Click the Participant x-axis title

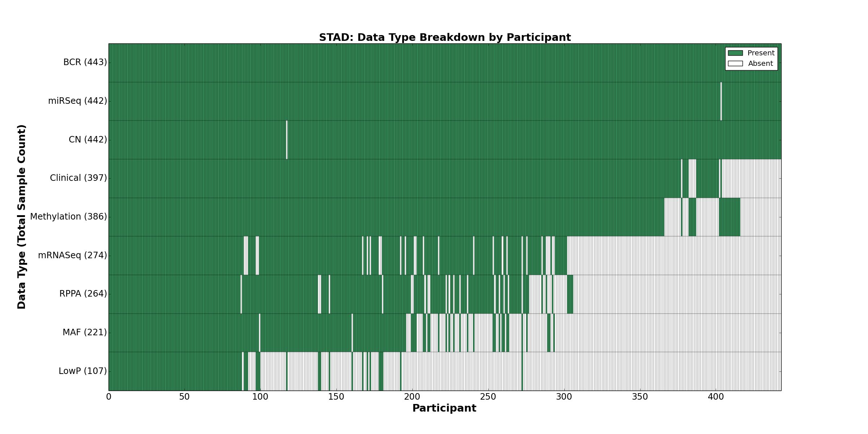pos(444,409)
